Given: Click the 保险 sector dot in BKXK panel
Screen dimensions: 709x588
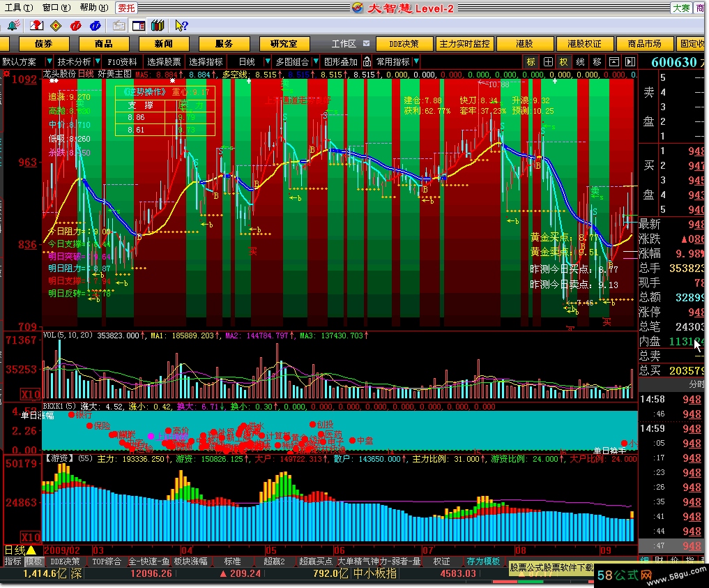Looking at the screenshot, I should tap(89, 426).
